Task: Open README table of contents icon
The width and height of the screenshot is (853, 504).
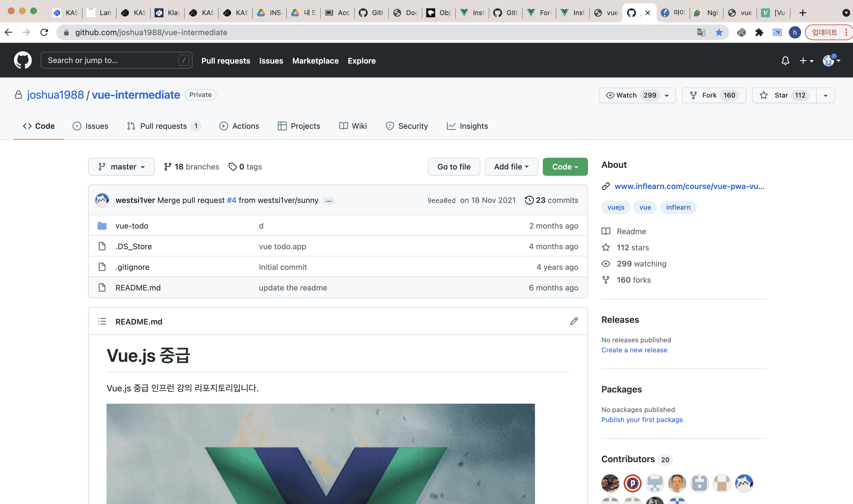Action: (102, 321)
